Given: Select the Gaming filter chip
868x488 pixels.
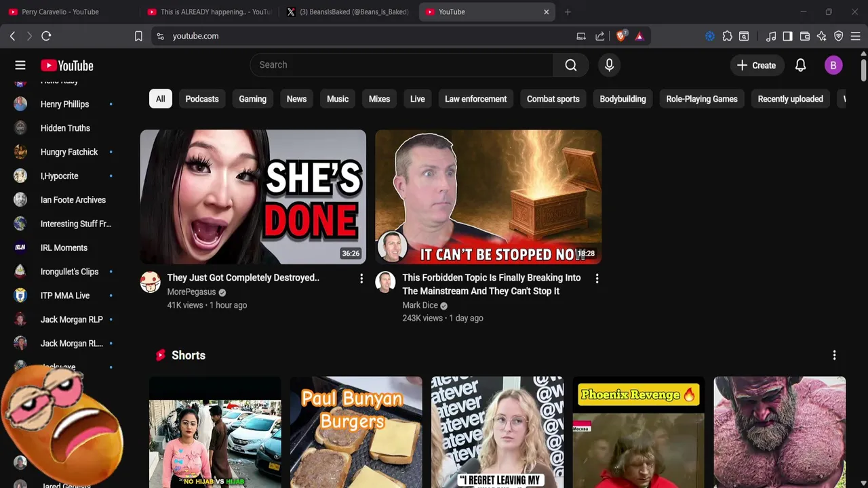Looking at the screenshot, I should point(252,99).
